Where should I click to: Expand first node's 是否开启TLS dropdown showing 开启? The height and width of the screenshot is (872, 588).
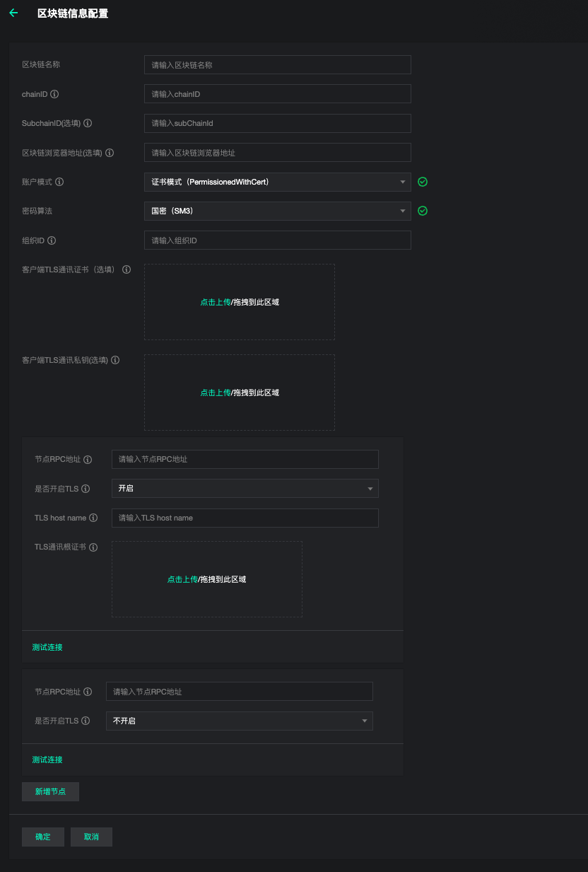click(x=245, y=489)
